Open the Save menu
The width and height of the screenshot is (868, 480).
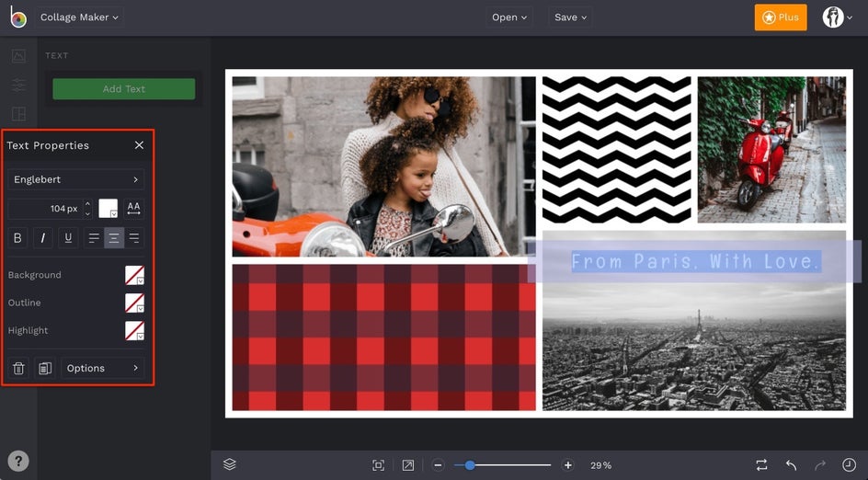pyautogui.click(x=570, y=17)
